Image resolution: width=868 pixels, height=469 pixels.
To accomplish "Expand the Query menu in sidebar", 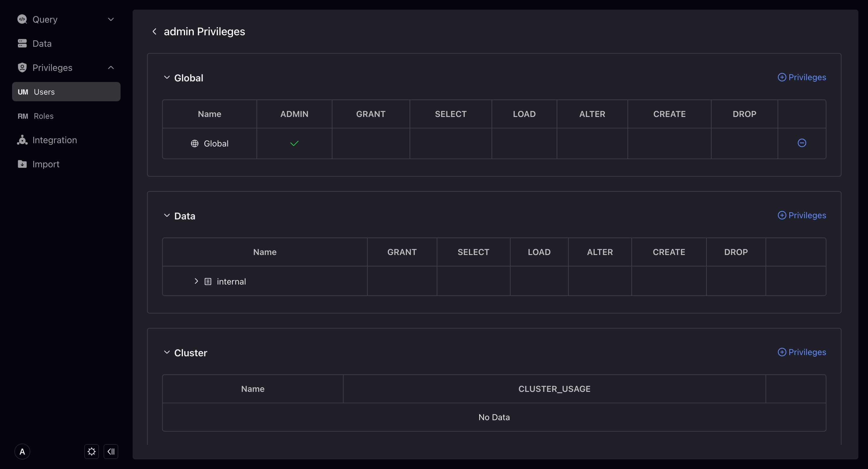I will pos(111,19).
